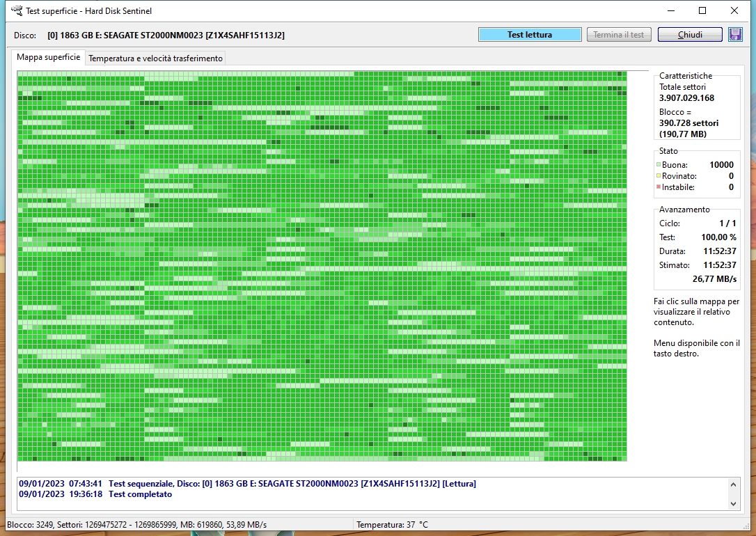Click the red Instabile color swatch
756x536 pixels.
[658, 187]
